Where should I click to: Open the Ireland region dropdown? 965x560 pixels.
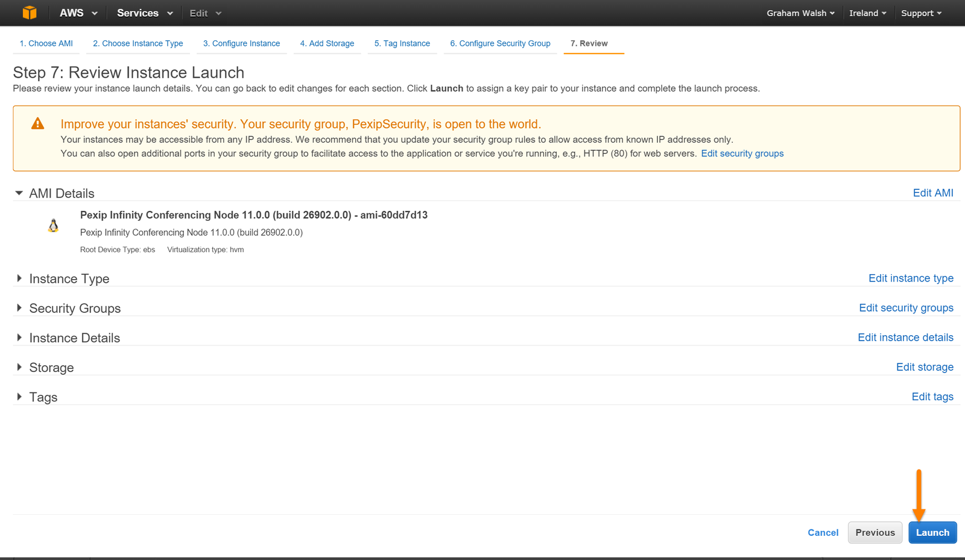pos(867,13)
